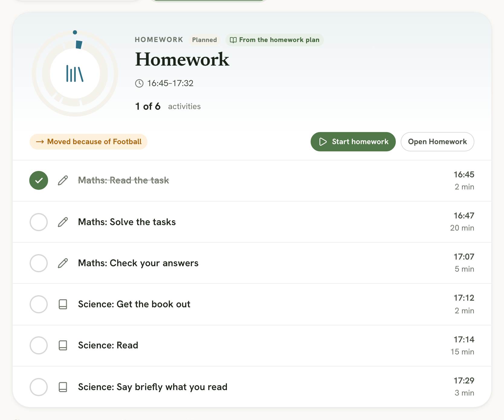Click the From the homework plan badge
The width and height of the screenshot is (504, 420).
click(x=274, y=40)
